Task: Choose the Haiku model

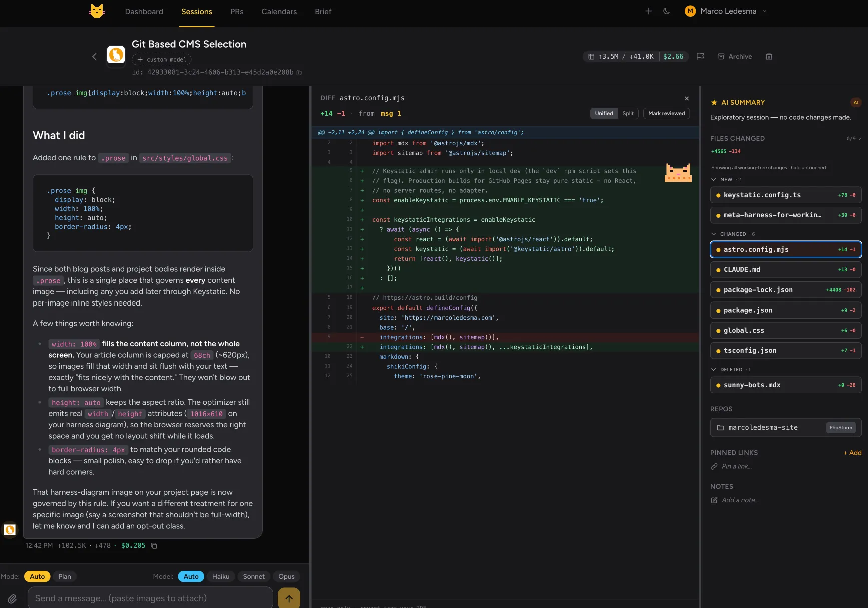Action: (x=221, y=577)
